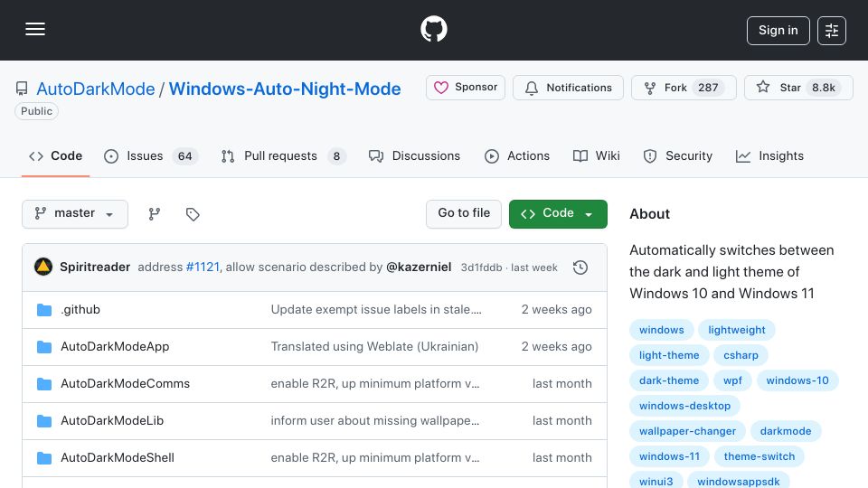The height and width of the screenshot is (488, 868).
Task: Open the Pull requests tab
Action: coord(283,156)
